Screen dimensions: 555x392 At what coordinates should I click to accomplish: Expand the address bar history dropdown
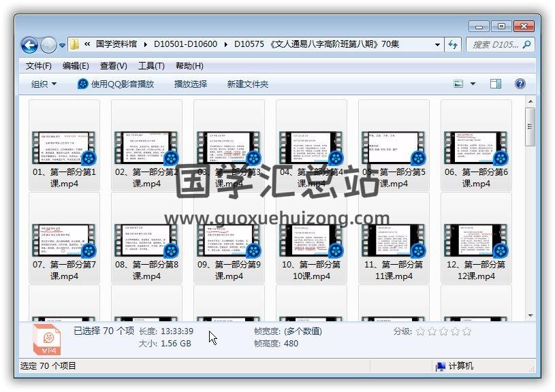click(437, 45)
